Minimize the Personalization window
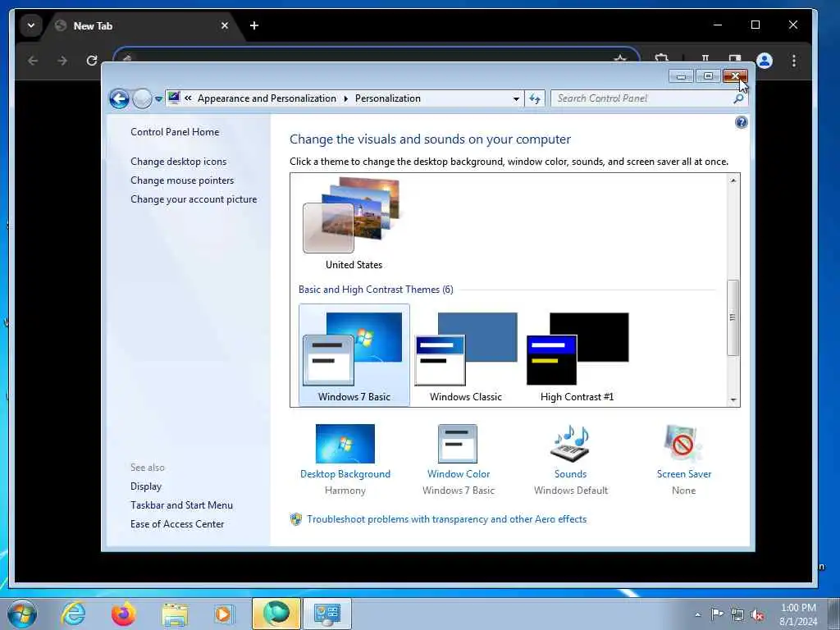 [681, 76]
